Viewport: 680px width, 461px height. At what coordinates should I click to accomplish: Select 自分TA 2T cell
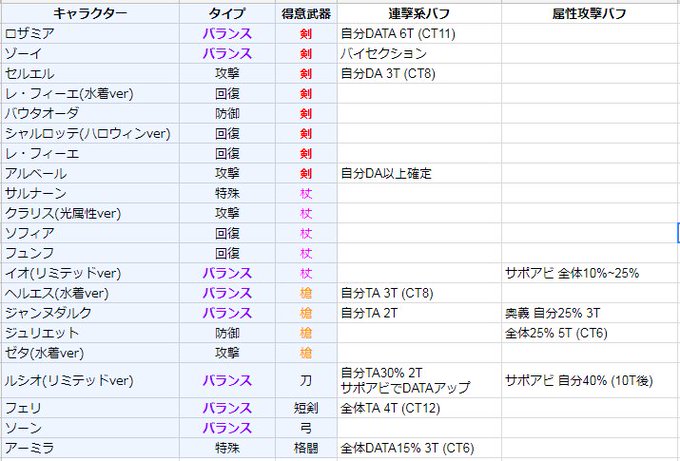(419, 313)
